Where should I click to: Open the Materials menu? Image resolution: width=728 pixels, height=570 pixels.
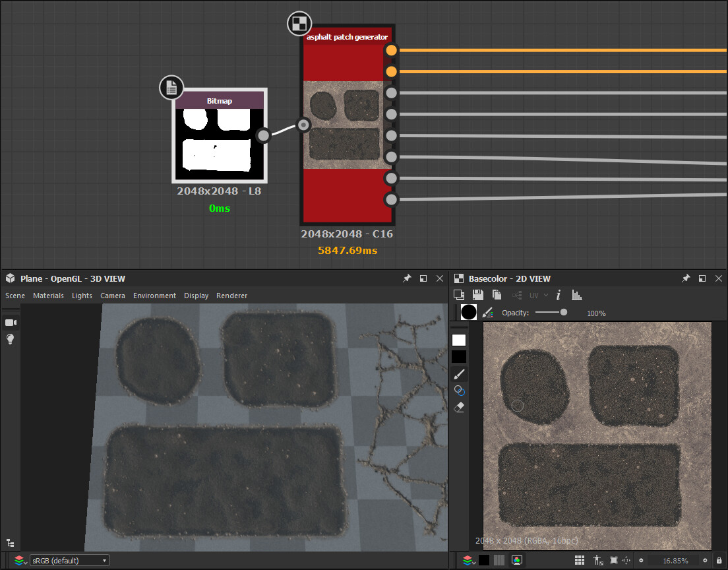(x=48, y=296)
